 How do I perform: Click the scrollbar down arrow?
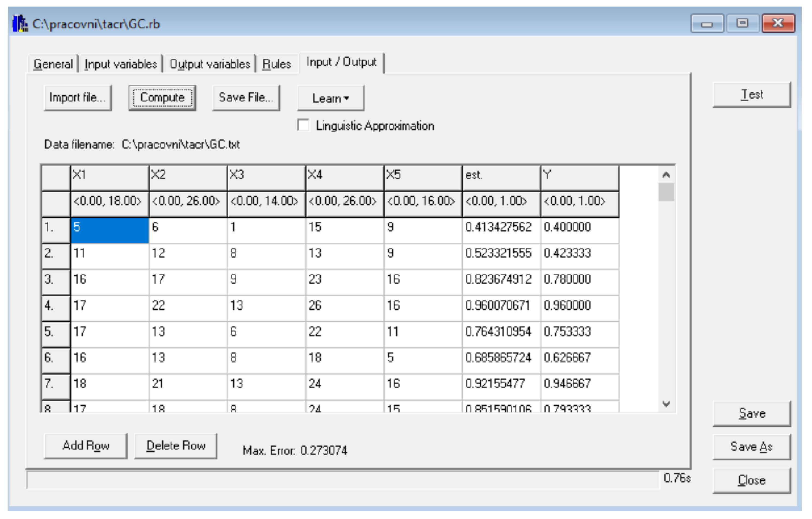pyautogui.click(x=666, y=403)
